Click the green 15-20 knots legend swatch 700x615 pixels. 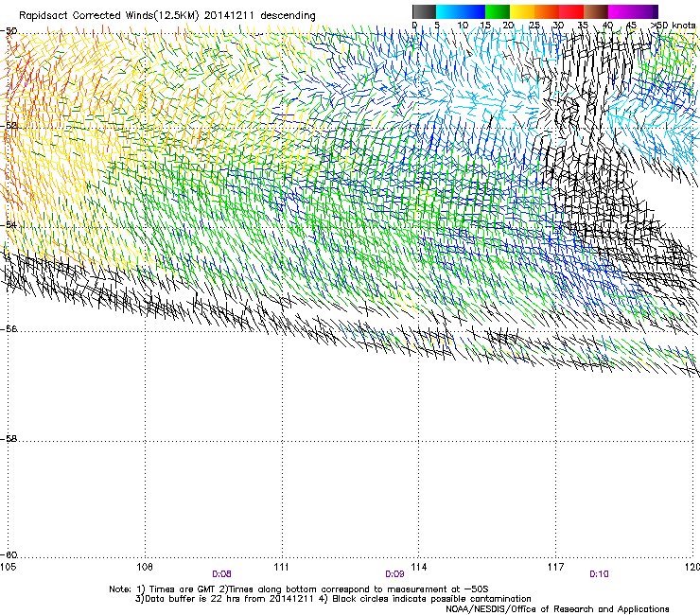click(498, 11)
